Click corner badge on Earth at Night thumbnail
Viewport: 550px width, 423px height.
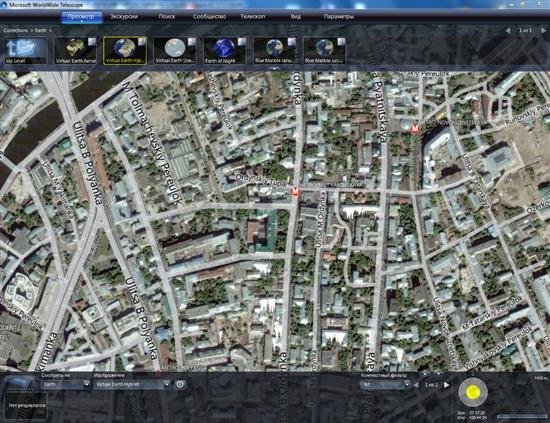click(x=241, y=42)
